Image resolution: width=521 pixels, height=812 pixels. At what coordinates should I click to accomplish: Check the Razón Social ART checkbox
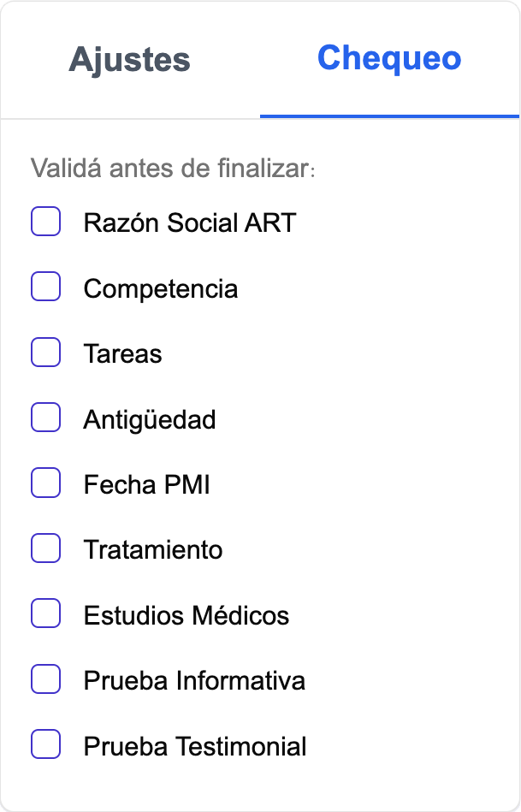[45, 222]
